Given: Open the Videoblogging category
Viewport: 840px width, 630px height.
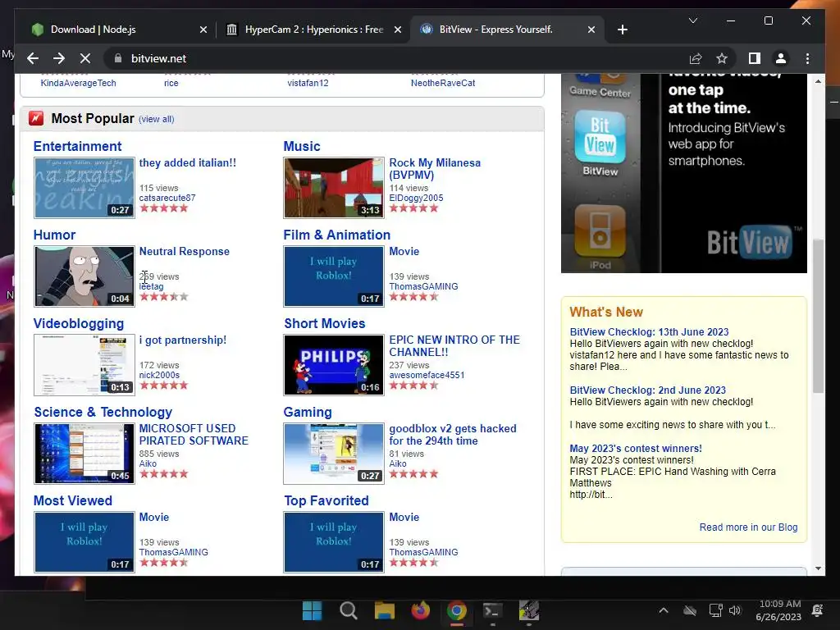Looking at the screenshot, I should click(x=79, y=323).
